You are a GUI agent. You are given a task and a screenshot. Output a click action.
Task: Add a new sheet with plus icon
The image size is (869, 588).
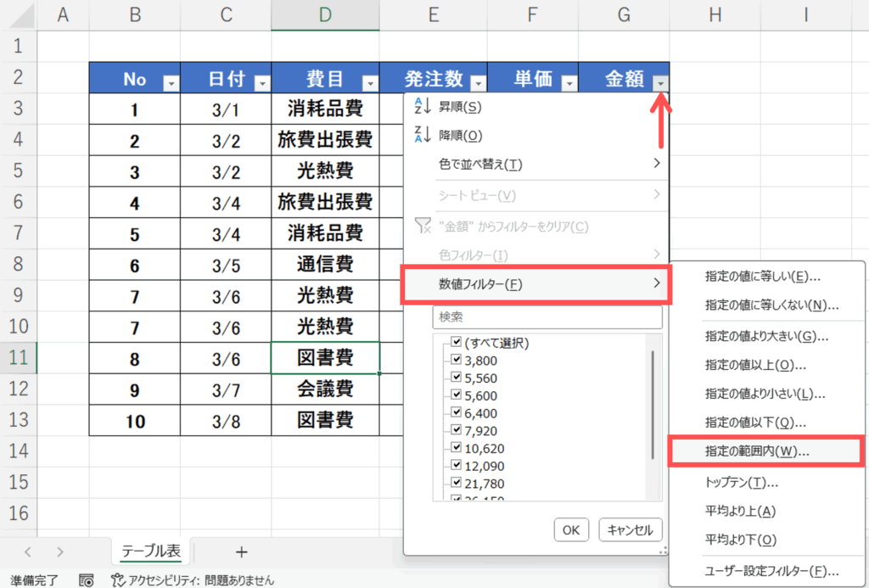[241, 552]
